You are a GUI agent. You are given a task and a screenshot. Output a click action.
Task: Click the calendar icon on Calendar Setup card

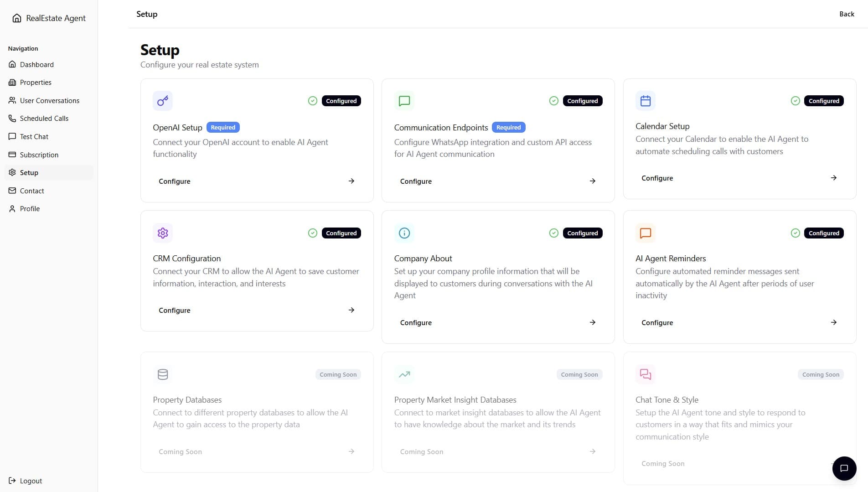pyautogui.click(x=646, y=101)
